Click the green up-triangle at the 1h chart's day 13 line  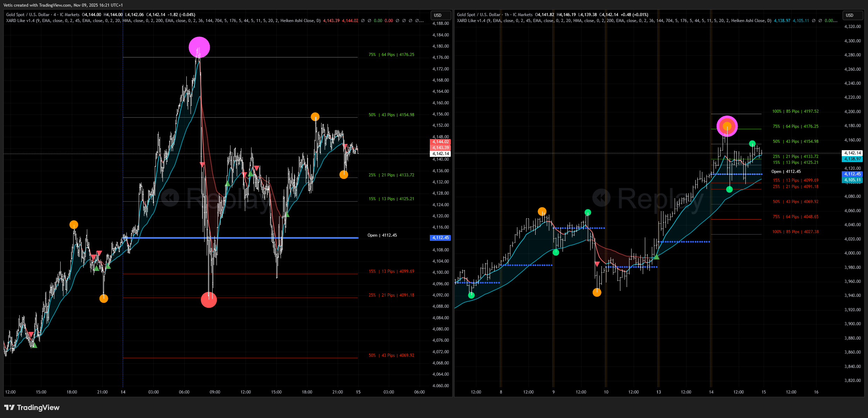[x=656, y=257]
